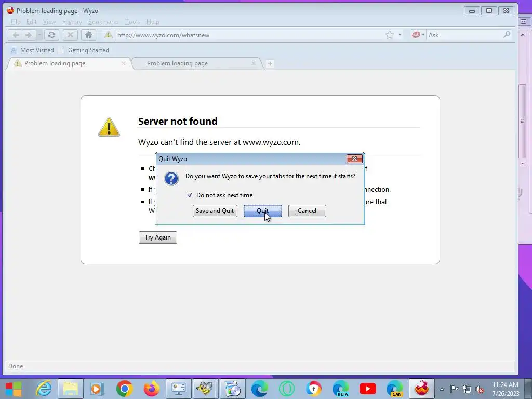Viewport: 532px width, 399px height.
Task: Click the search magnifier icon
Action: pos(507,35)
